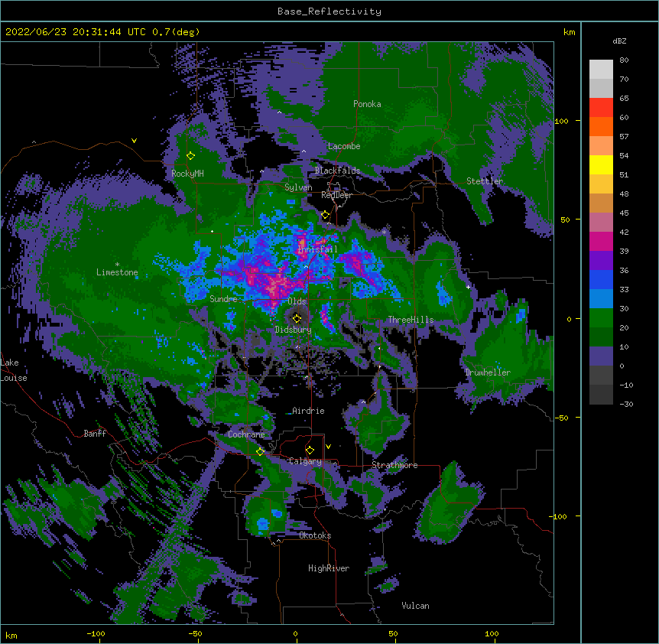Viewport: 659px width, 644px height.
Task: Click the white plus marker east of ThreeHills
Action: click(468, 287)
